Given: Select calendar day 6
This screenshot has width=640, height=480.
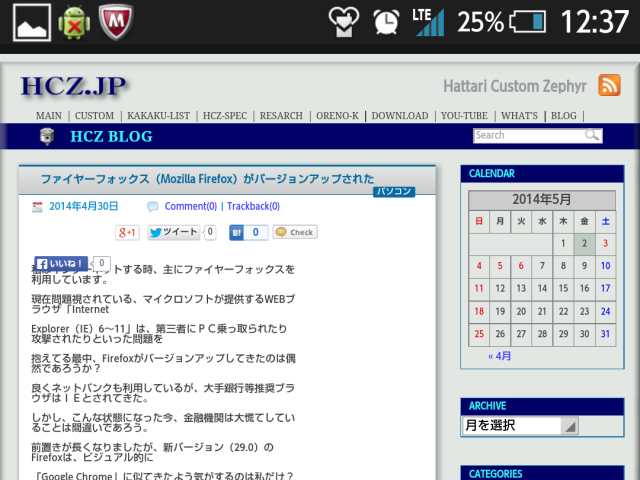Looking at the screenshot, I should coord(521,266).
